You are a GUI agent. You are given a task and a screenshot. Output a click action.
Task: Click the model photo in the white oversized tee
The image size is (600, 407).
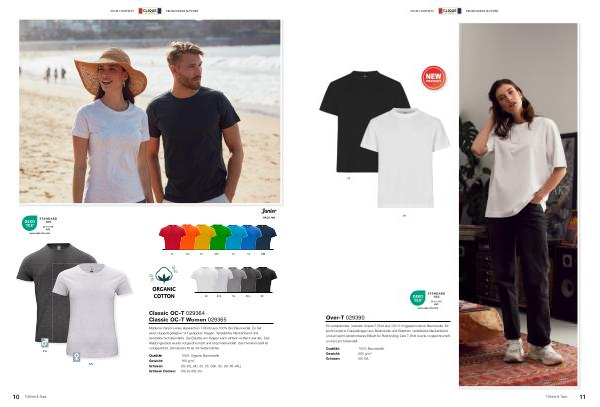click(x=518, y=205)
